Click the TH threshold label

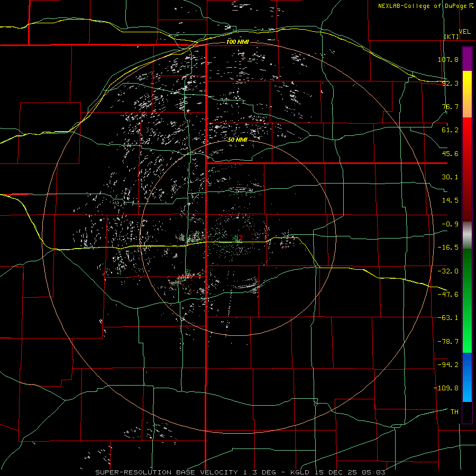[x=454, y=412]
